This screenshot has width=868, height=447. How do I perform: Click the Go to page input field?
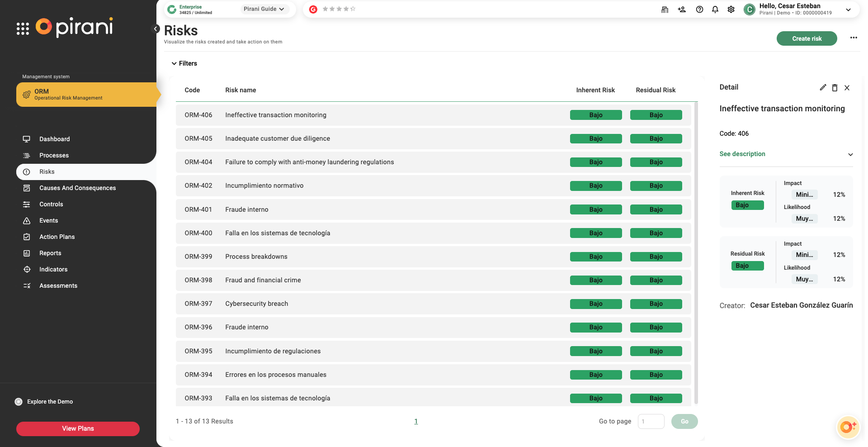[x=651, y=421]
